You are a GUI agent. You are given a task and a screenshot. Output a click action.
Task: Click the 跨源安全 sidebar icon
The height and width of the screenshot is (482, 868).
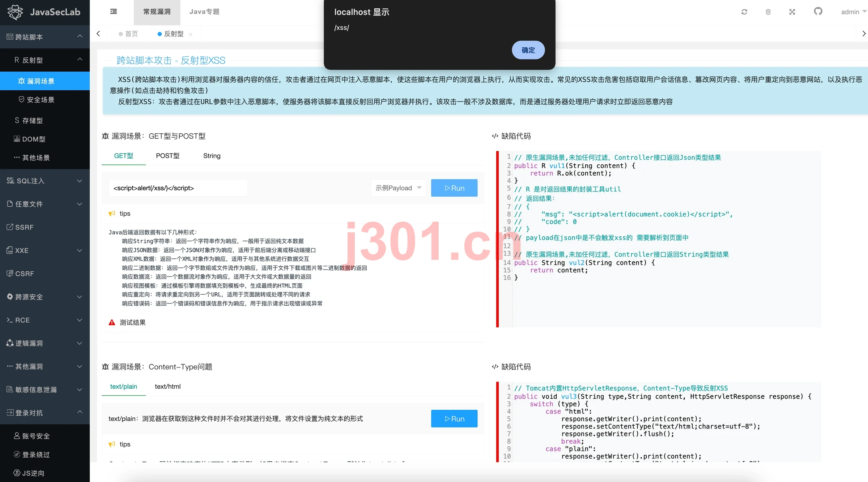tap(10, 297)
